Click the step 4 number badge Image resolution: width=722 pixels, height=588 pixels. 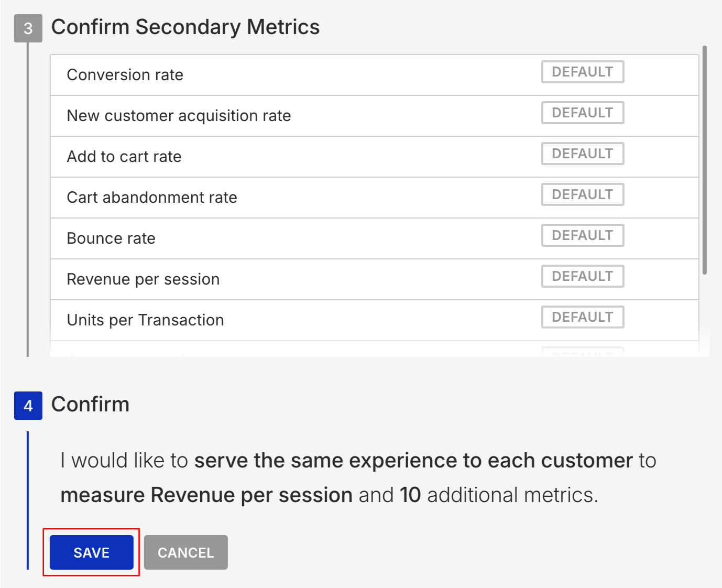(28, 406)
